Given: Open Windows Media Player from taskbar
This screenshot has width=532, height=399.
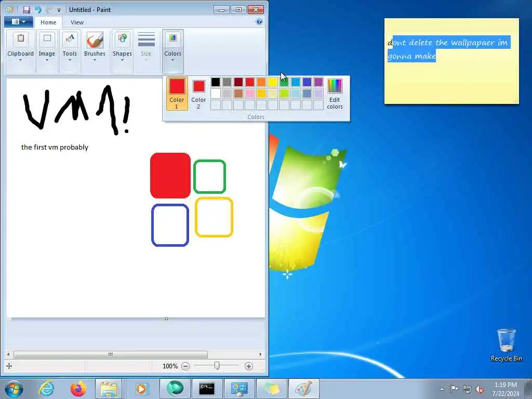Looking at the screenshot, I should (x=141, y=389).
